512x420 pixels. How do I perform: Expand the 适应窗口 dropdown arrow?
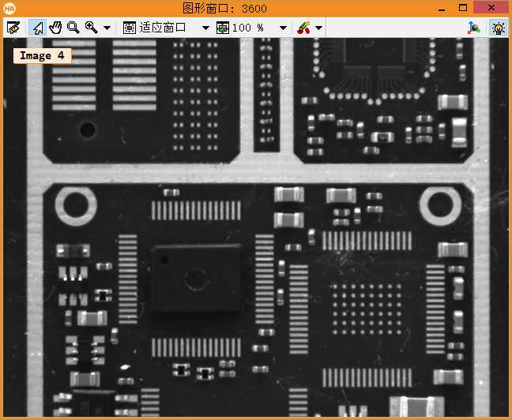tap(205, 28)
